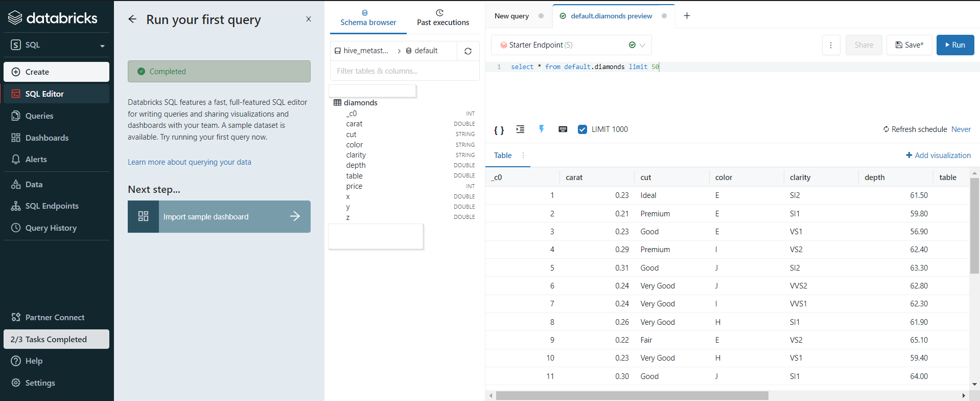This screenshot has height=401, width=980.
Task: Click the scroll right arrow of results
Action: (x=964, y=396)
